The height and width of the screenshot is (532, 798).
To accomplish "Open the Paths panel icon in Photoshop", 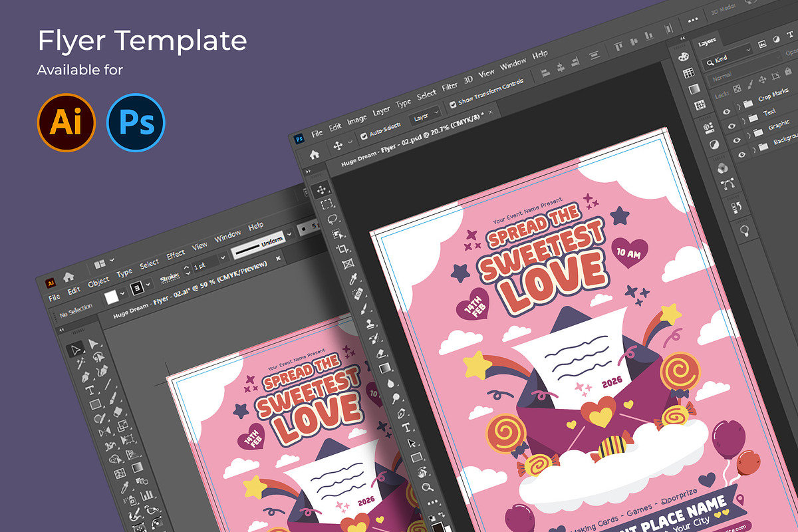I will pos(728,184).
